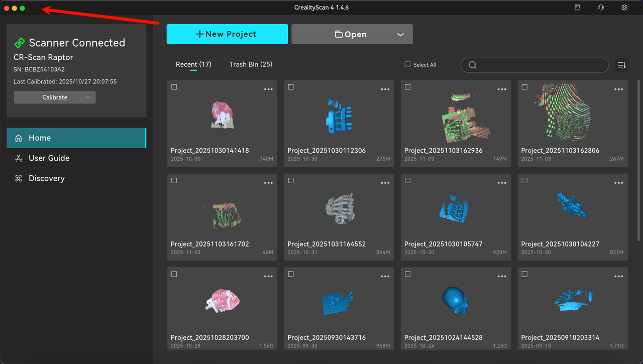Open three-dot menu for Project_20251031164552
The height and width of the screenshot is (364, 643).
coord(385,183)
